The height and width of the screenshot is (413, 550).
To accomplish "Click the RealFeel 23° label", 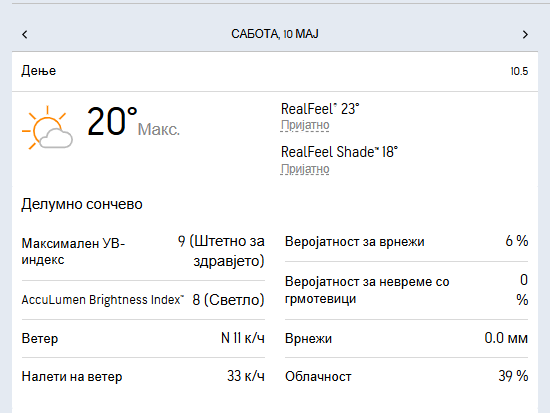I will click(320, 109).
